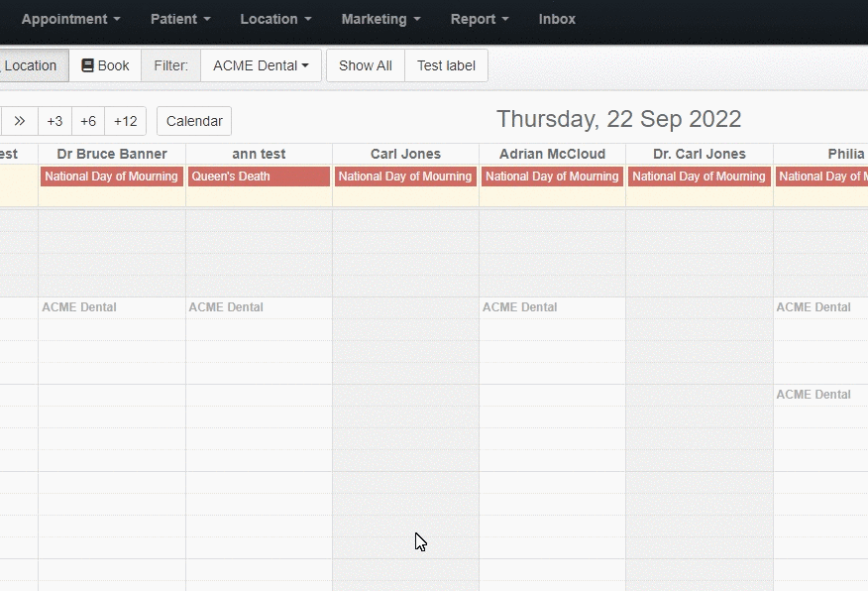Click the double-chevron forward navigation arrow
The height and width of the screenshot is (591, 868).
tap(20, 121)
